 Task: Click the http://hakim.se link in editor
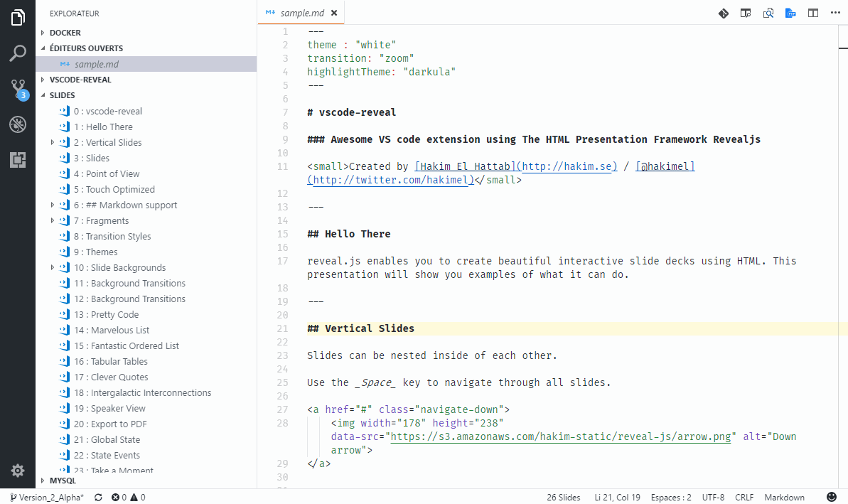point(567,166)
